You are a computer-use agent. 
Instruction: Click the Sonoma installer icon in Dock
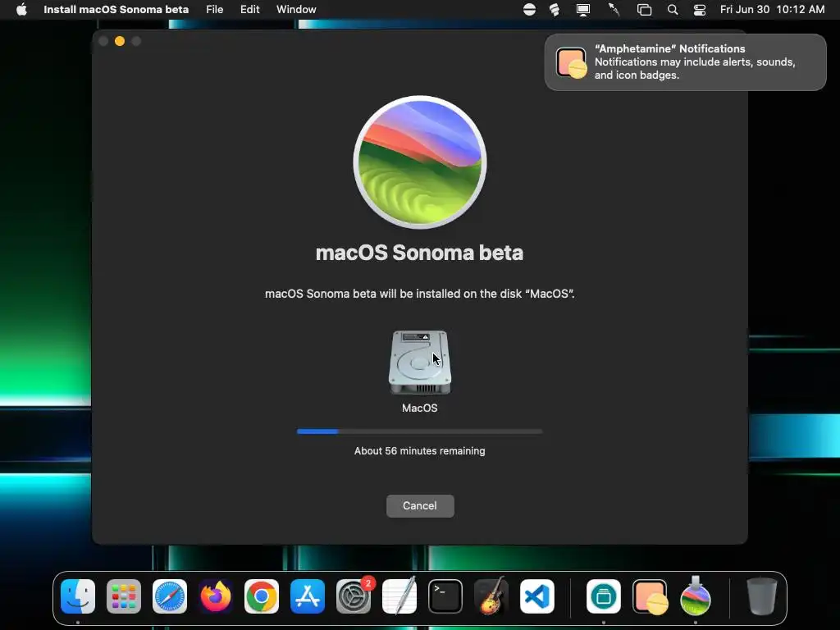tap(696, 596)
